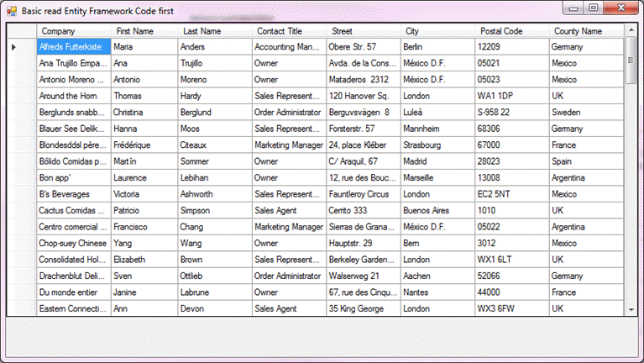Select the Du monde entier cell
Viewport: 644px width, 363px height.
click(74, 292)
